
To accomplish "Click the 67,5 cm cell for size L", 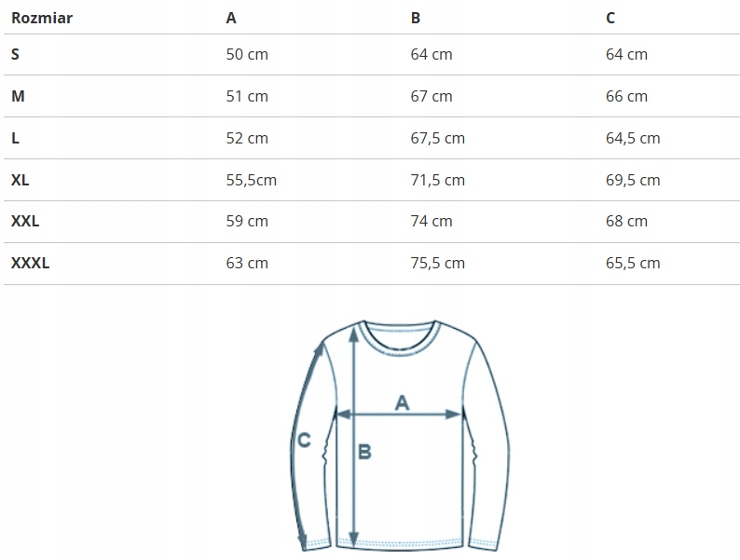I will 437,138.
